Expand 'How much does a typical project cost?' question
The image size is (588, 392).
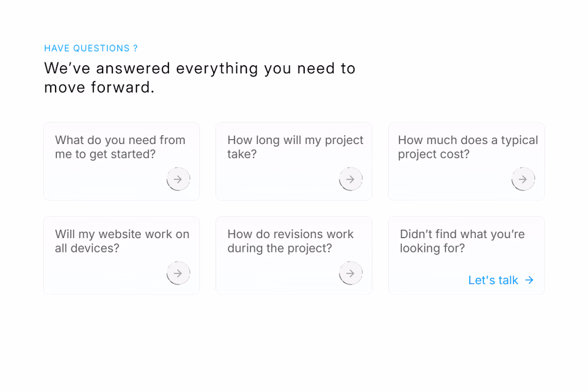coord(468,147)
